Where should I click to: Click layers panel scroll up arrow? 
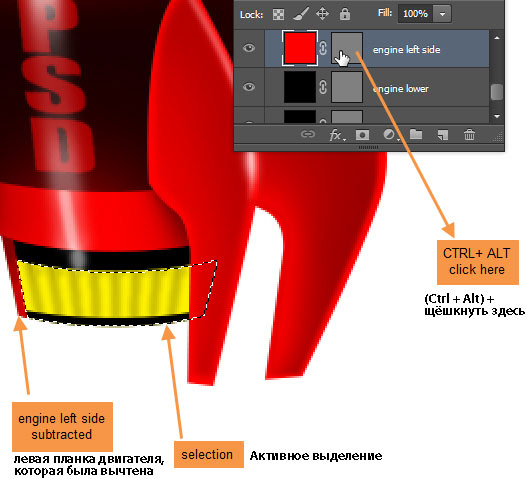(x=497, y=38)
